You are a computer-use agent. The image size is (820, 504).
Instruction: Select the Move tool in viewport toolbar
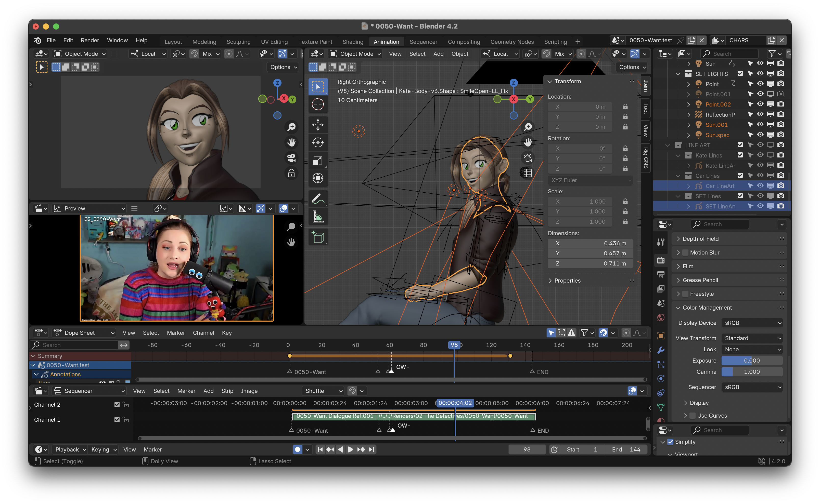tap(318, 125)
